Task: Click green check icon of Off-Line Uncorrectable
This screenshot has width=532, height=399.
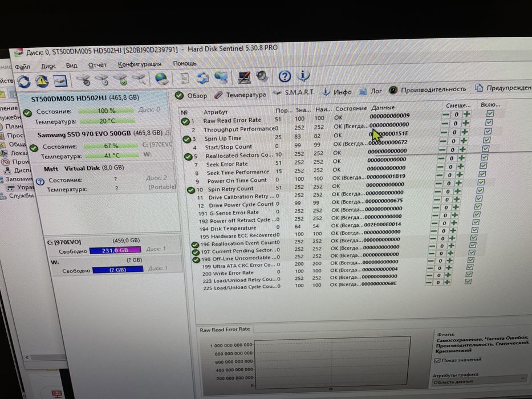Action: coord(196,260)
